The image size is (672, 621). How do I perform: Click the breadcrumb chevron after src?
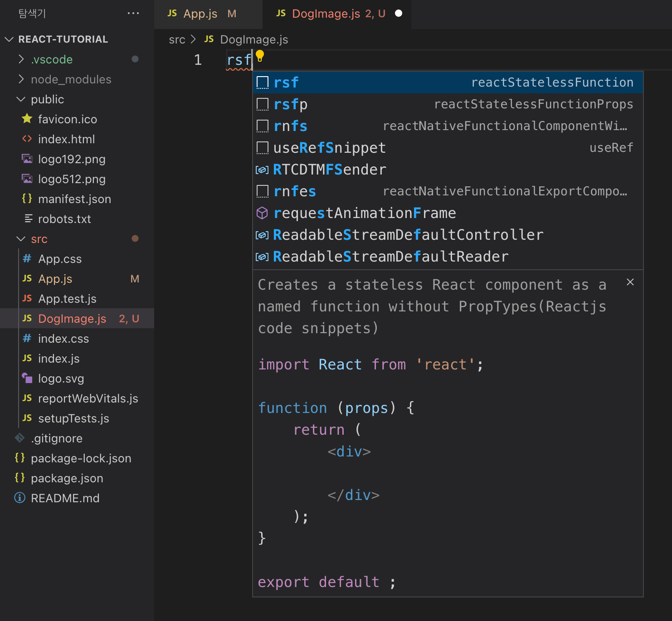[194, 39]
